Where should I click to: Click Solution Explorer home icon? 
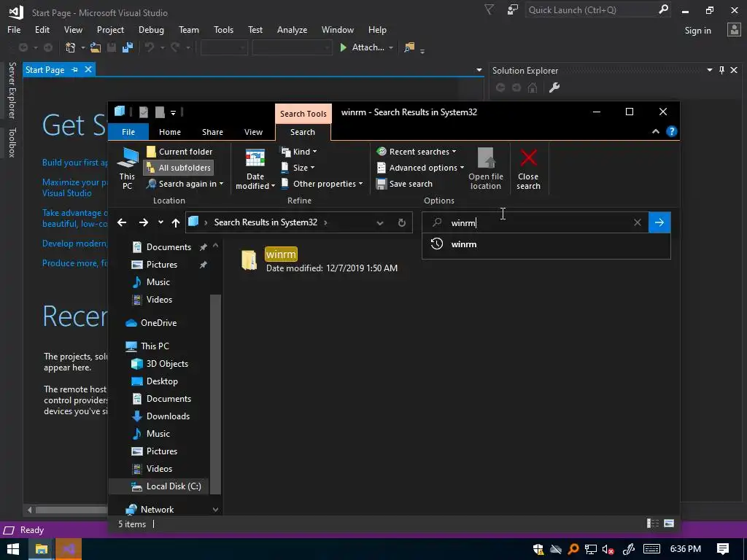pos(532,87)
